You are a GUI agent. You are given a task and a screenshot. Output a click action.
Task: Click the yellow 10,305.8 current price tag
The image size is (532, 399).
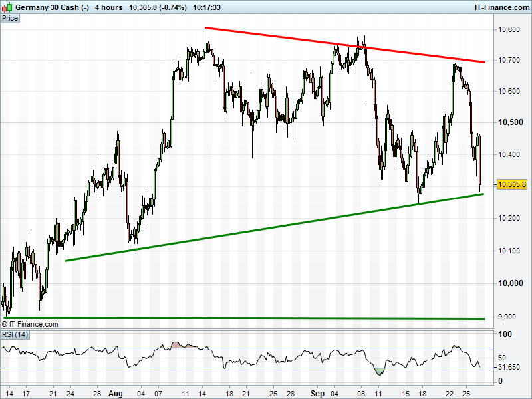pos(511,185)
